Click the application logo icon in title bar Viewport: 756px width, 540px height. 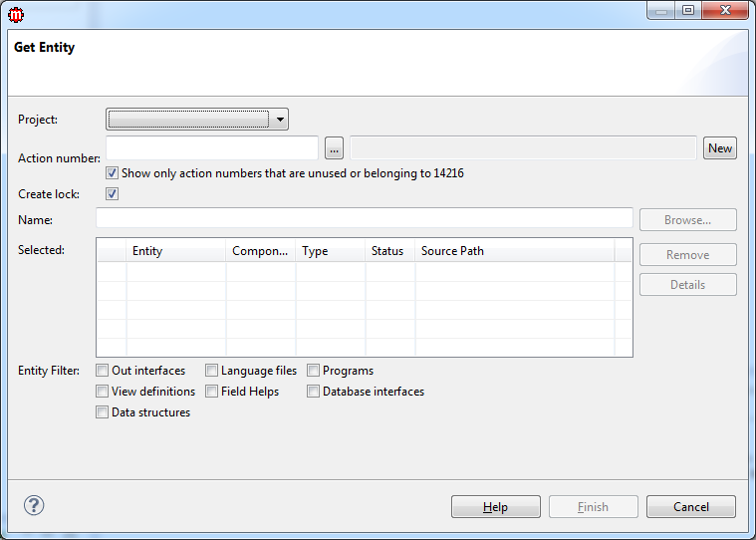pyautogui.click(x=16, y=14)
